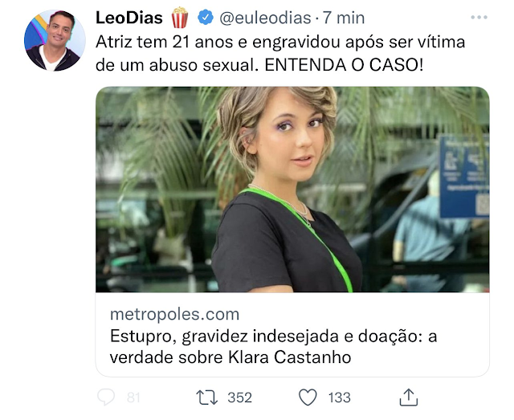Viewport: 514px width, 420px height.
Task: Click the 81 replies count
Action: pyautogui.click(x=133, y=398)
